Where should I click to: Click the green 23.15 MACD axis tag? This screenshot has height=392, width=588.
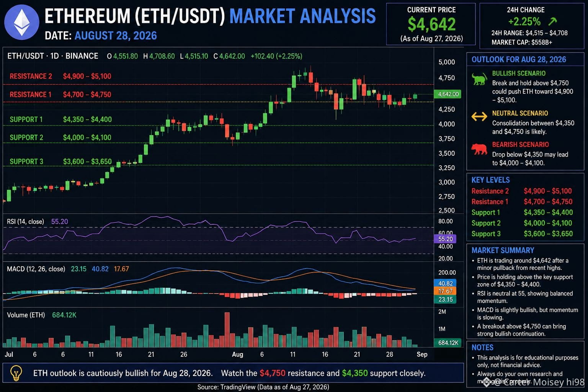[x=445, y=299]
